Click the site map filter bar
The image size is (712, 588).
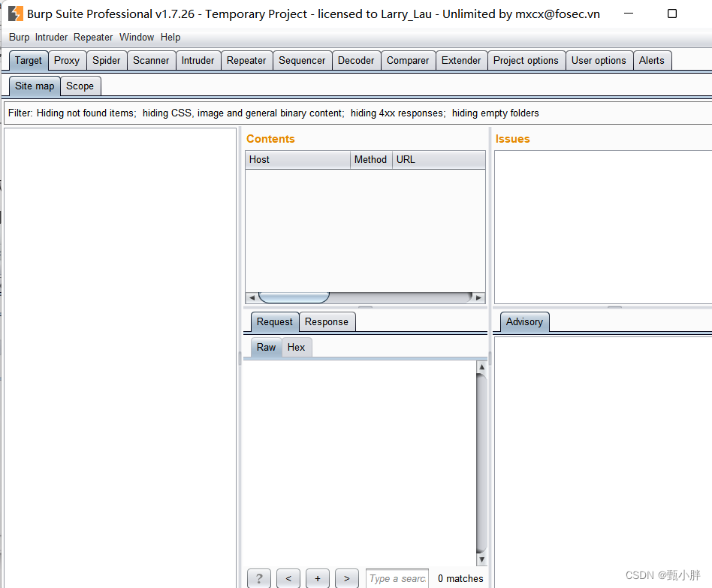tap(358, 113)
